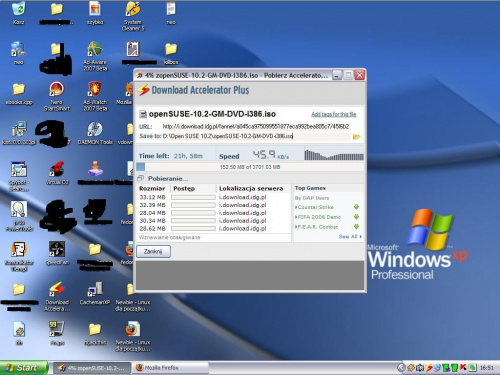Select the 32.39 MB segment row
This screenshot has height=375, width=500.
pyautogui.click(x=214, y=205)
